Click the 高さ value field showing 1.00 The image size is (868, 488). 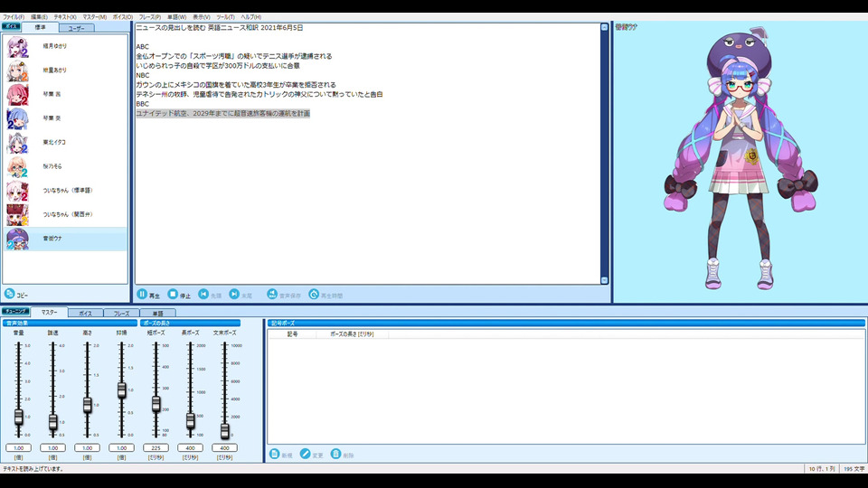point(87,447)
